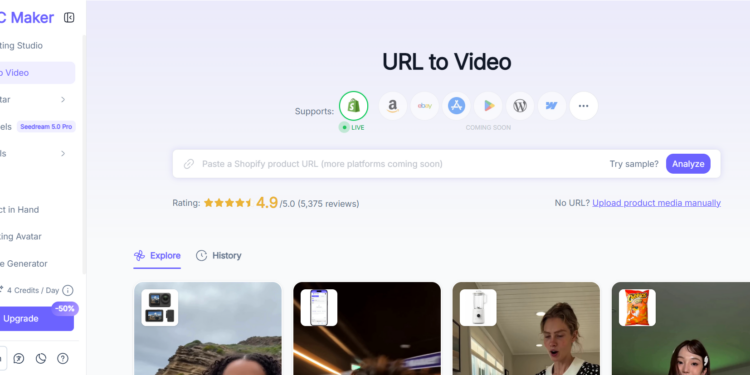Screen dimensions: 750x375
Task: Open the help question mark icon
Action: tap(63, 358)
